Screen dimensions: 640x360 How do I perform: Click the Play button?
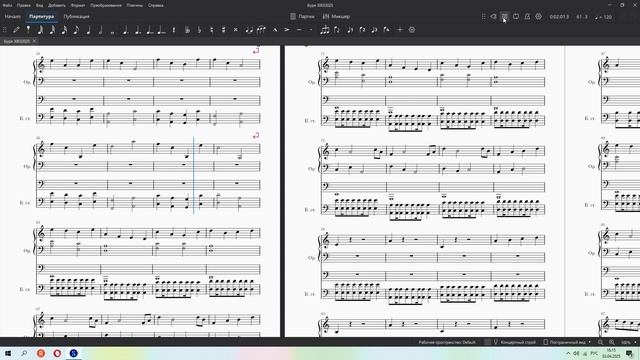[x=504, y=17]
